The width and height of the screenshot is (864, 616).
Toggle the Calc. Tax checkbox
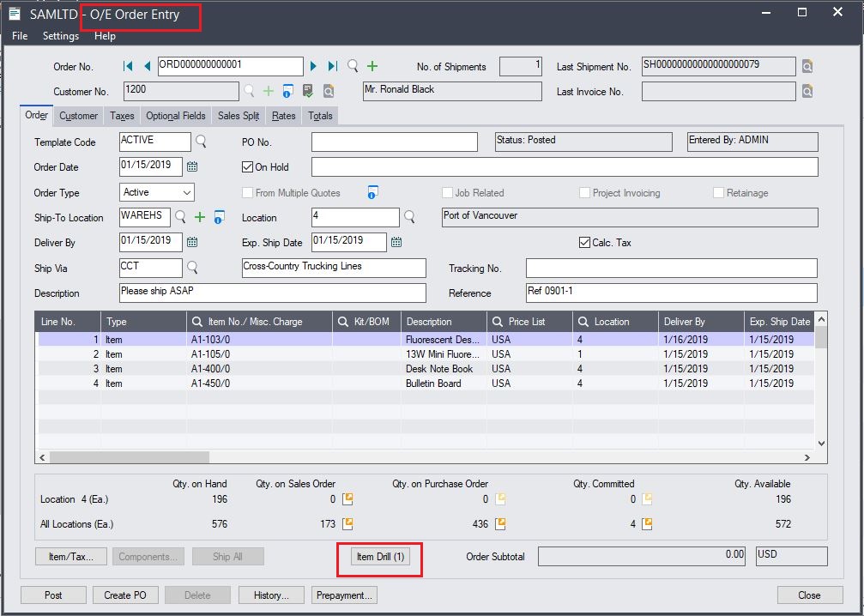(x=584, y=243)
